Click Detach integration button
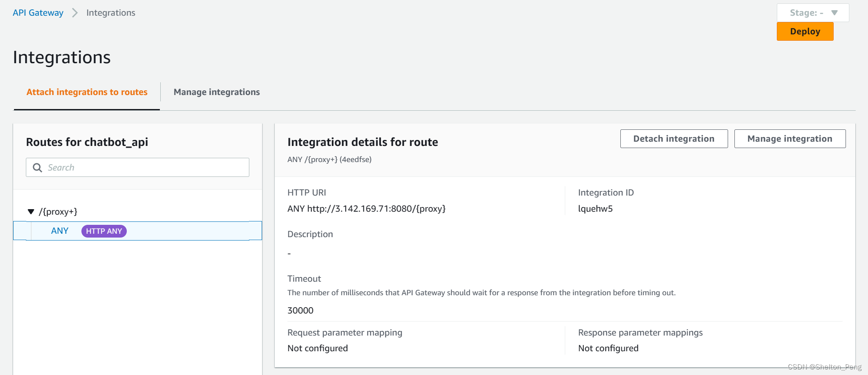Viewport: 868px width, 375px height. click(673, 139)
